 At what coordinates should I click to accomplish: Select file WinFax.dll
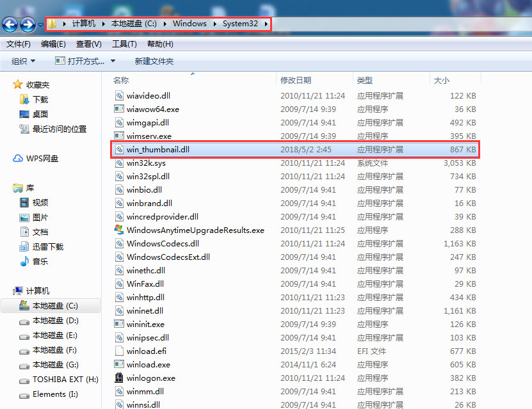145,284
